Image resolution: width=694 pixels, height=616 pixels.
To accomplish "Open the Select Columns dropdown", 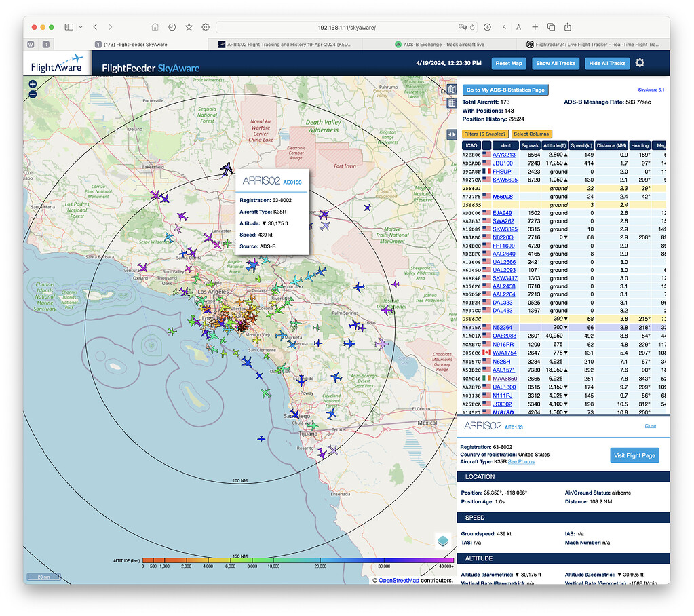I will pyautogui.click(x=533, y=134).
